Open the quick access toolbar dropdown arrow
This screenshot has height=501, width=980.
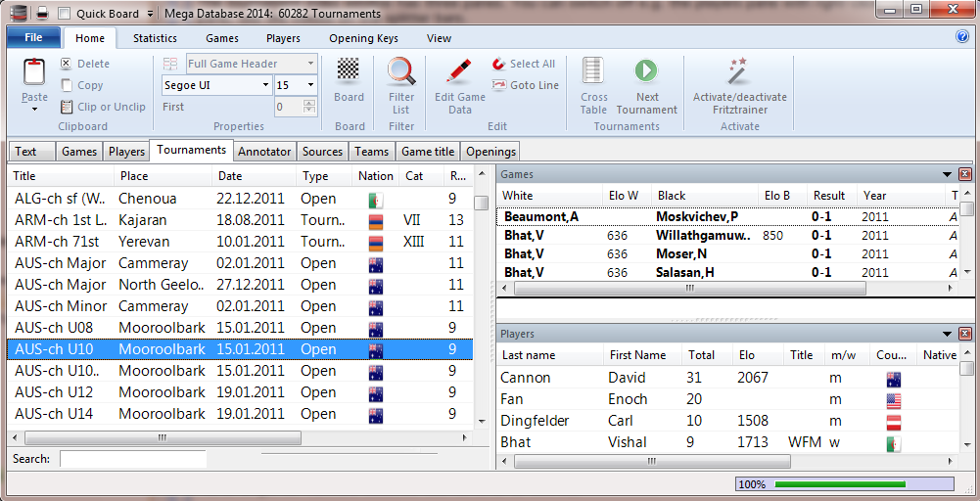[149, 13]
